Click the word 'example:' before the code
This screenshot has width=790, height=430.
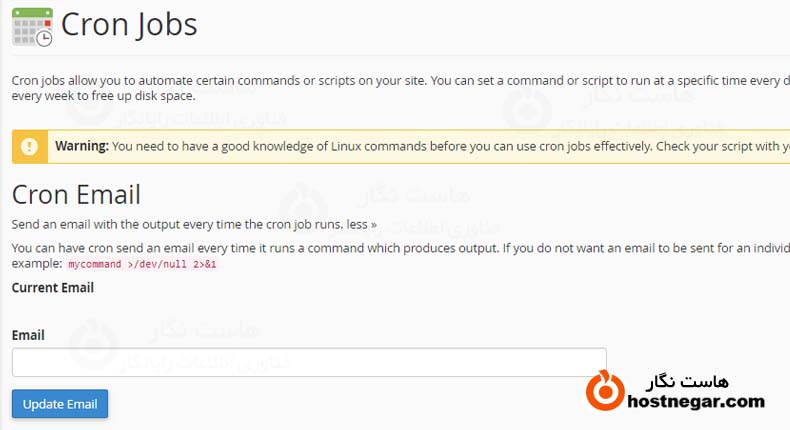tap(37, 264)
